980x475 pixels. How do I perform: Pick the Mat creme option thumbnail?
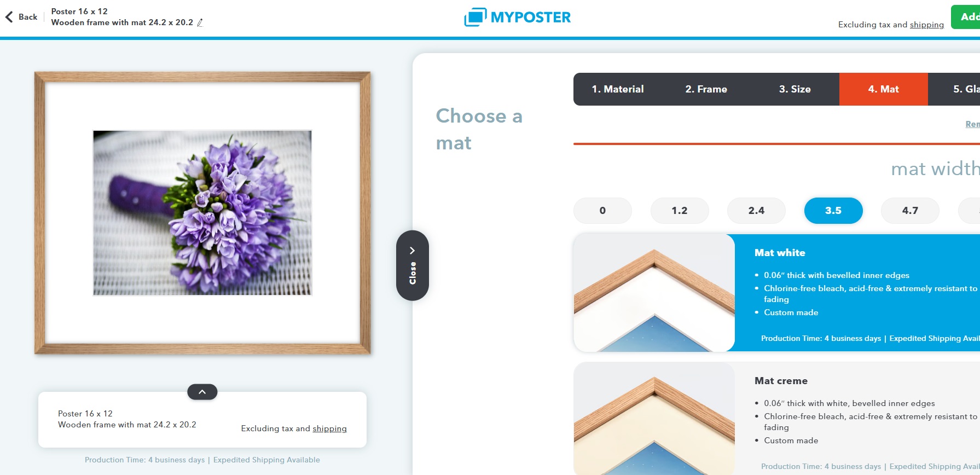[654, 419]
